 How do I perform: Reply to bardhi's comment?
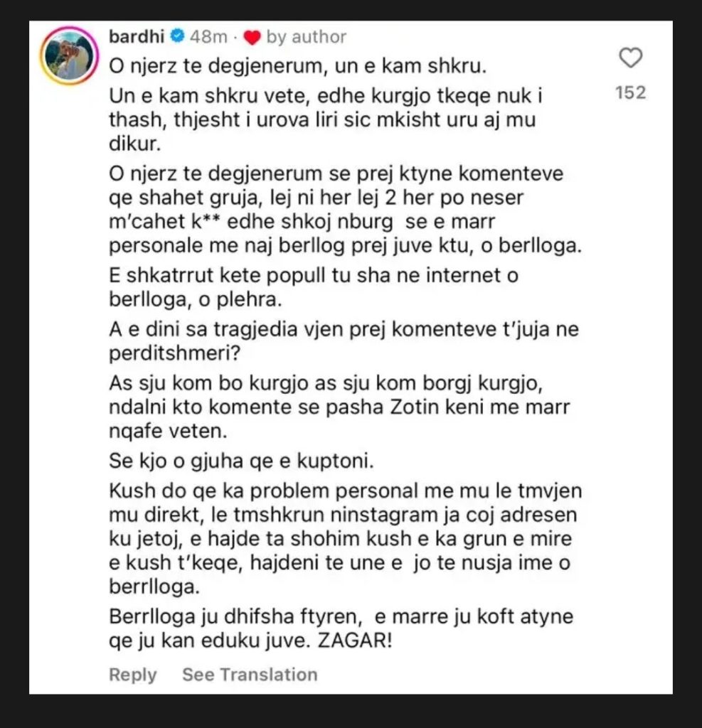pyautogui.click(x=133, y=674)
